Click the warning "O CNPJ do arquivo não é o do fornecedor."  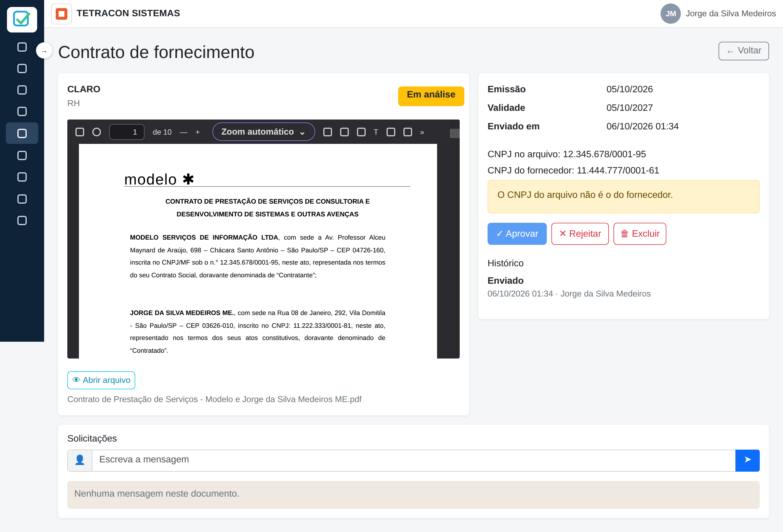[623, 196]
